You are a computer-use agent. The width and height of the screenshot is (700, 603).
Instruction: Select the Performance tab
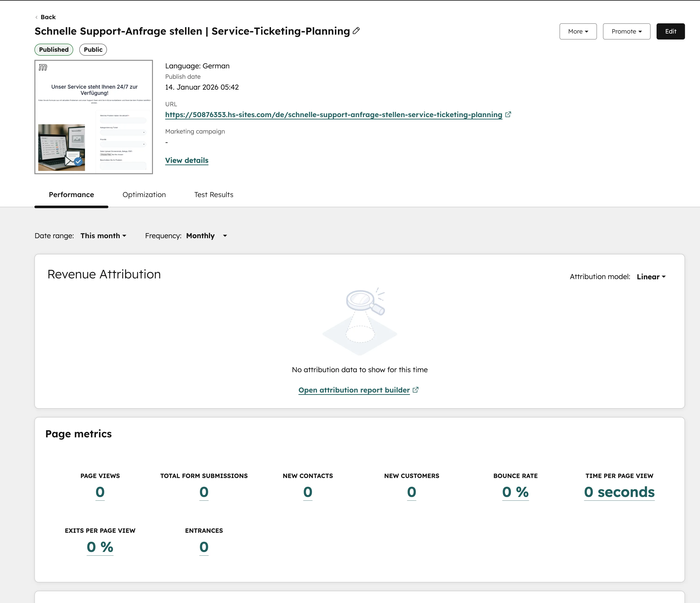(71, 195)
